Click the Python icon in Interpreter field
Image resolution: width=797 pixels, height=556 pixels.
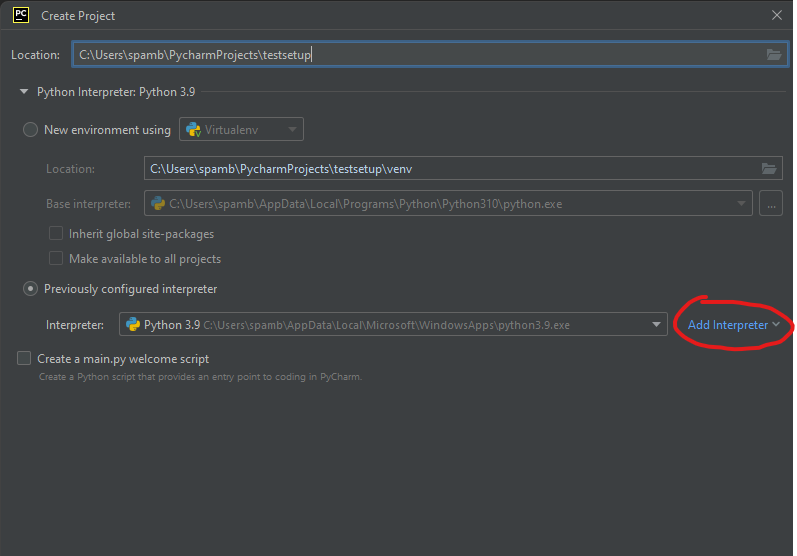(133, 324)
